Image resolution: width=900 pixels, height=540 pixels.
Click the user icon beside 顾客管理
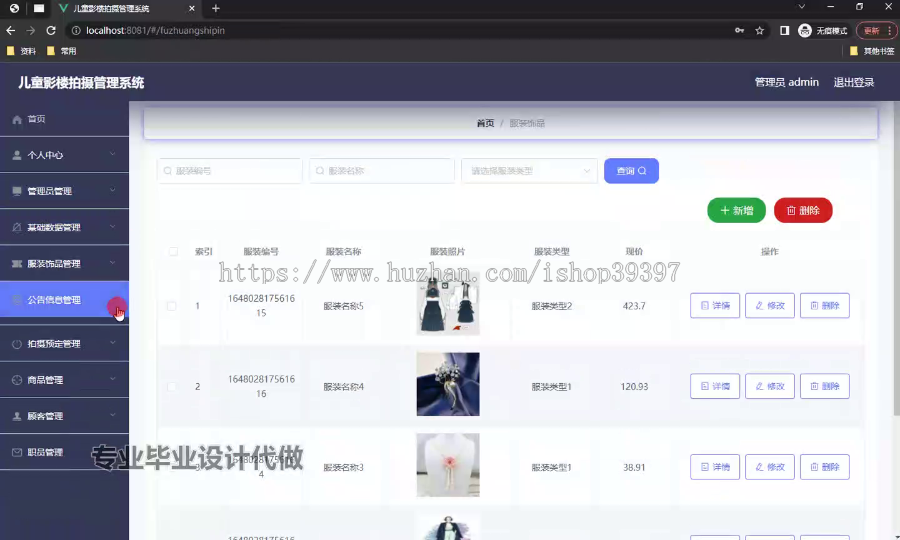(x=17, y=416)
